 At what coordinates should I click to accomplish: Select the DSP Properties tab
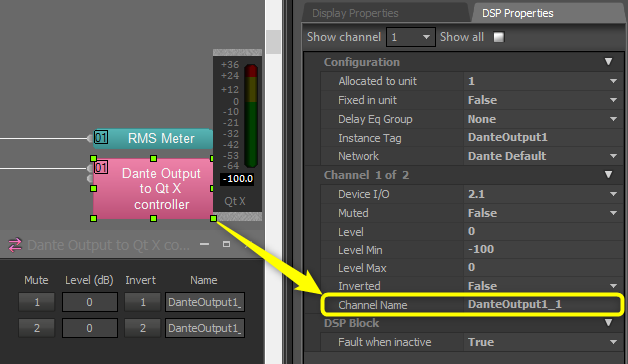517,13
